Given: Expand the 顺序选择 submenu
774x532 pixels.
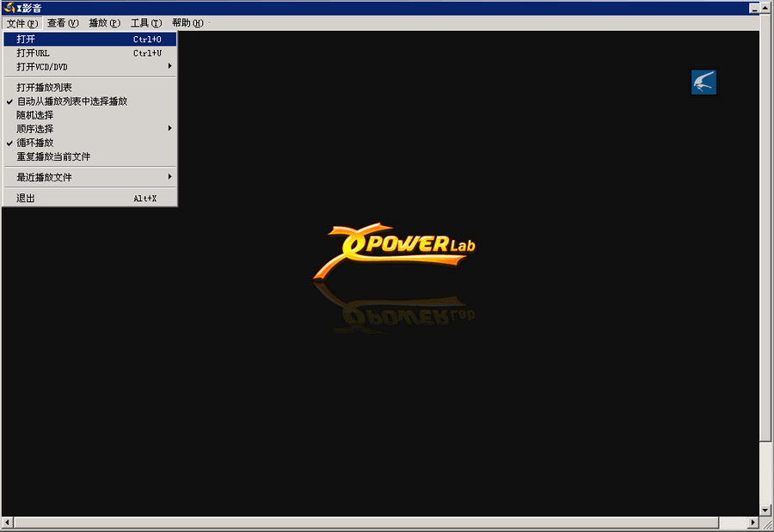Looking at the screenshot, I should click(89, 129).
